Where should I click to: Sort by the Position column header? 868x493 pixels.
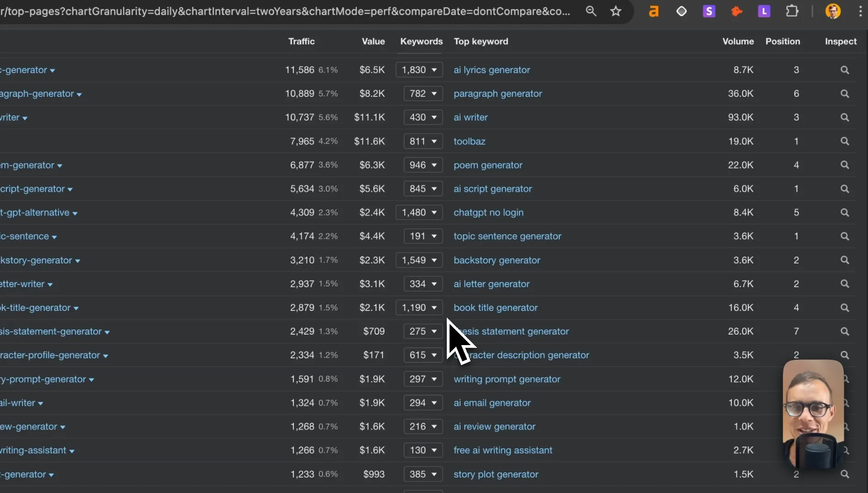[x=783, y=42]
